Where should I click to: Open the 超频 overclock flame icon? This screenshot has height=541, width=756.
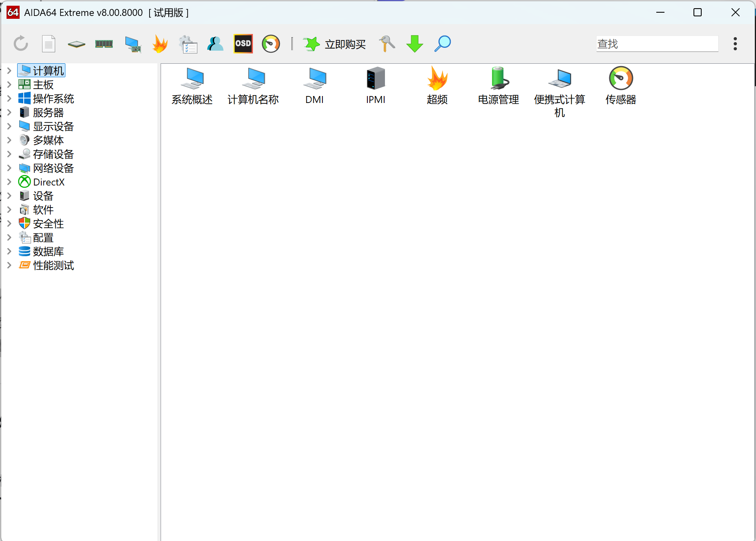click(437, 86)
